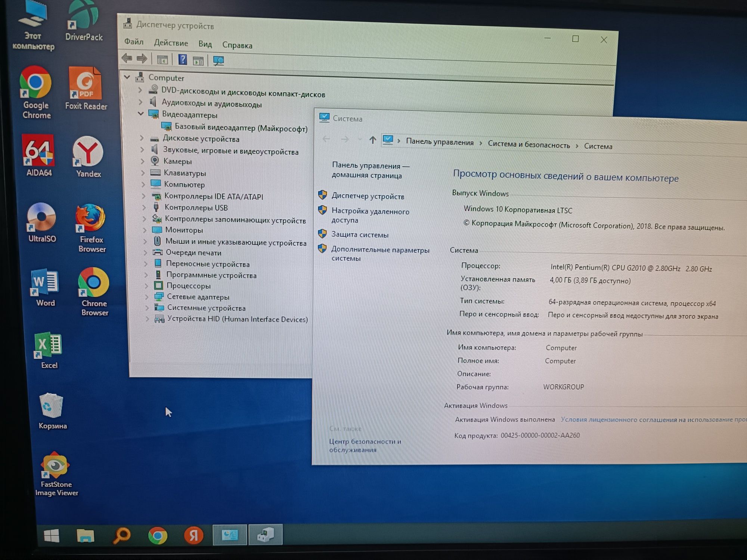Open the search magnifier on taskbar
The width and height of the screenshot is (747, 560).
point(122,535)
